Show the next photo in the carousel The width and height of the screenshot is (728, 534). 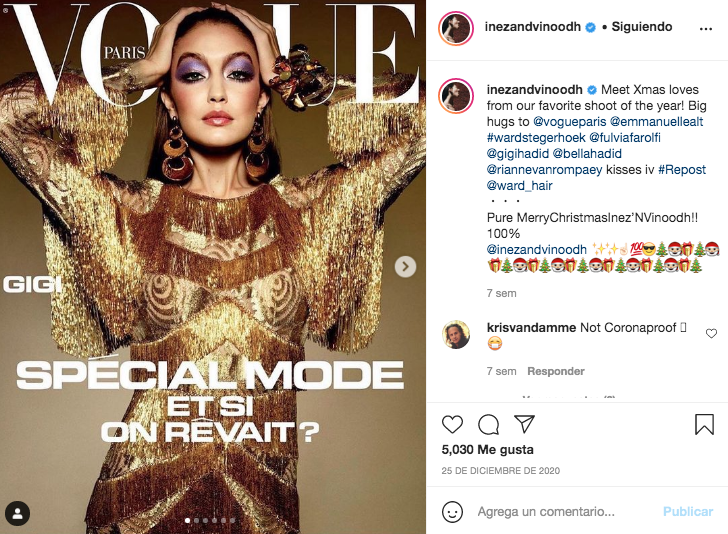[405, 267]
